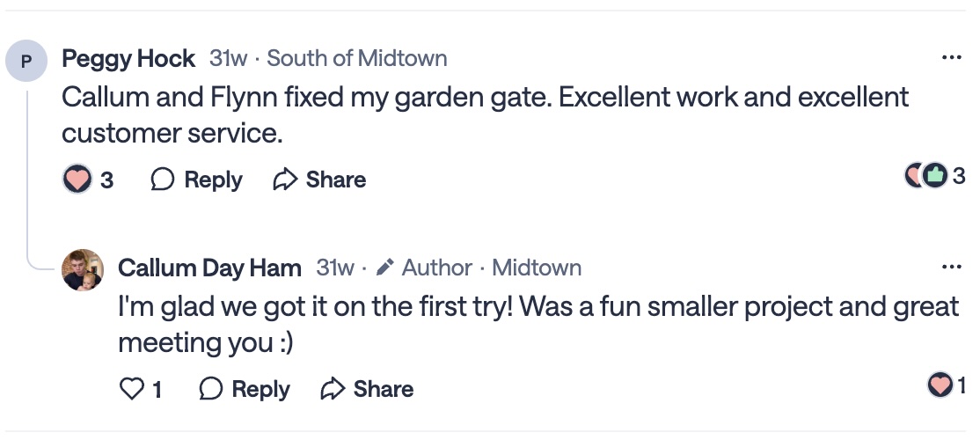Click Callum Day Ham's name
This screenshot has height=440, width=980.
(x=209, y=268)
